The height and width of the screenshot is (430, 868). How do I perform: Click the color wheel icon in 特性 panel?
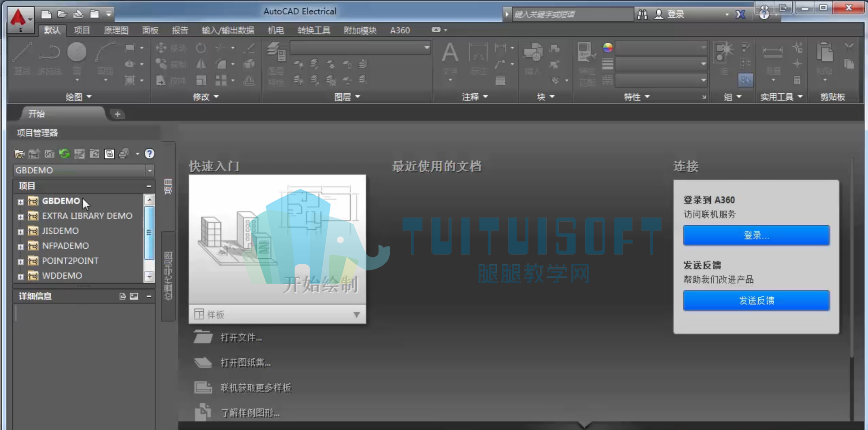pyautogui.click(x=608, y=48)
